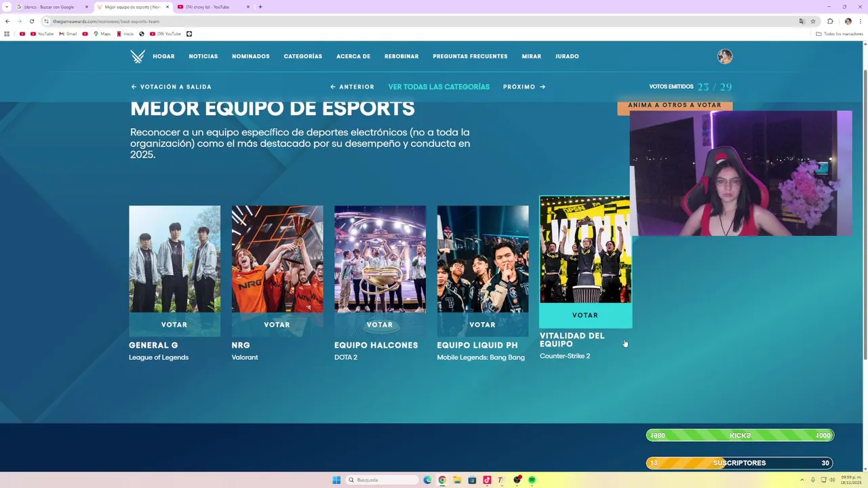Image resolution: width=868 pixels, height=488 pixels.
Task: Vote for Equipo Halcones
Action: click(380, 325)
